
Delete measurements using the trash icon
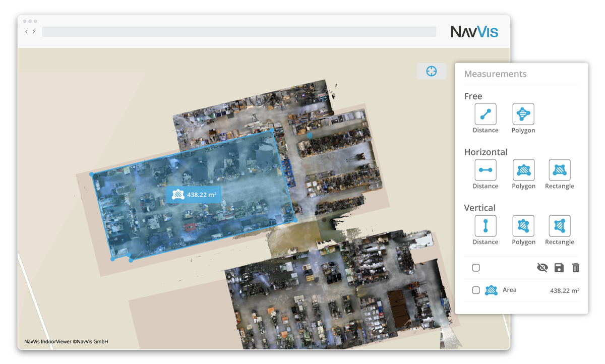point(575,268)
